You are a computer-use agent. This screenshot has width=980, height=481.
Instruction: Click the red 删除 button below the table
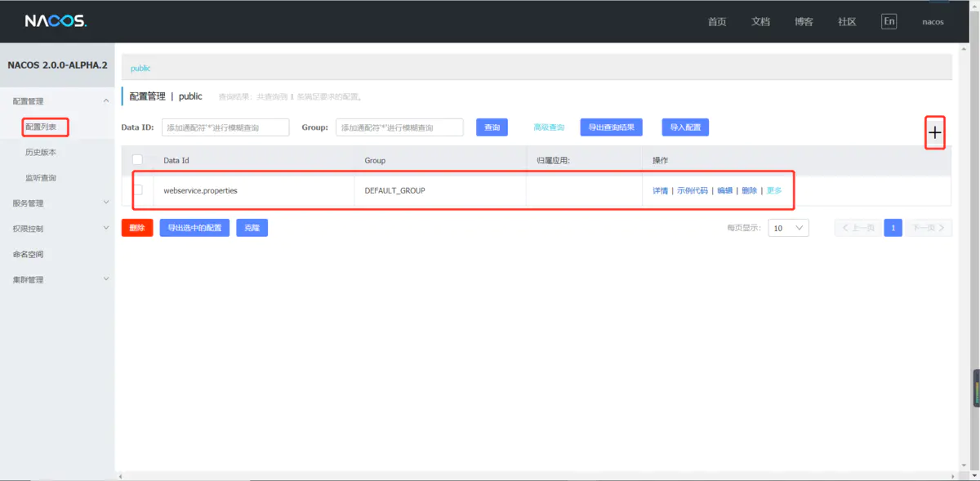[137, 228]
